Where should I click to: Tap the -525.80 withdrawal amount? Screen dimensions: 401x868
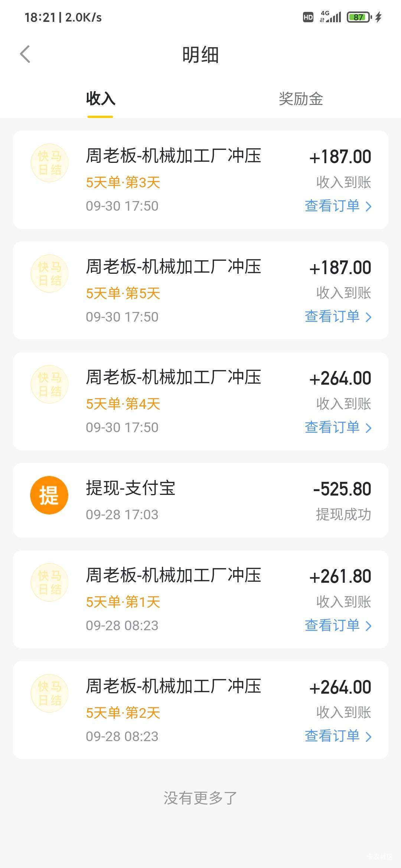[x=342, y=489]
